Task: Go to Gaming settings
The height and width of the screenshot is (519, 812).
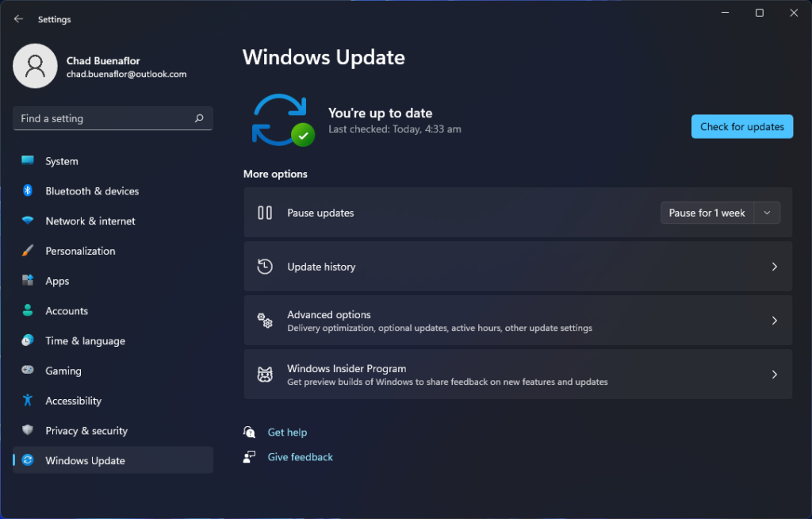Action: [113, 371]
